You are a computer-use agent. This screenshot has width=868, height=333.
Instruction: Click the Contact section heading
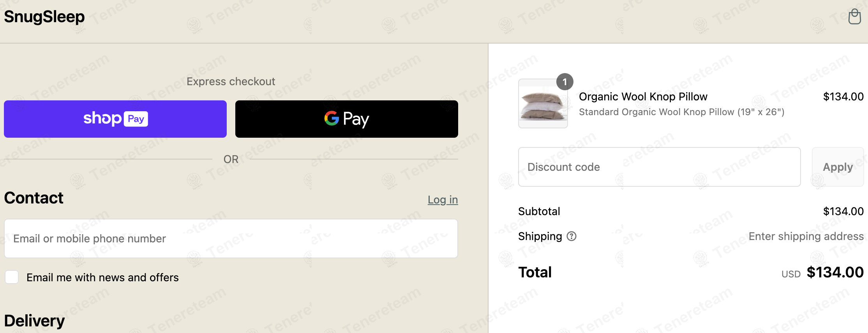click(34, 198)
